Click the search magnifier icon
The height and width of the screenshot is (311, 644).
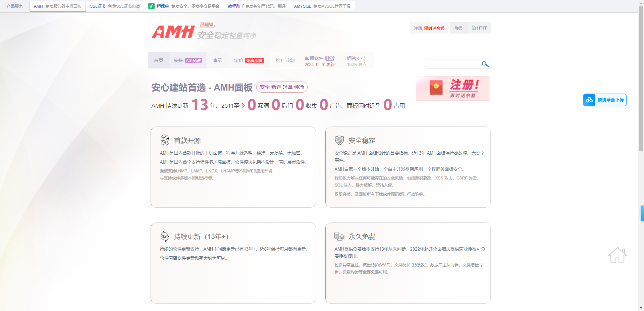pos(485,64)
